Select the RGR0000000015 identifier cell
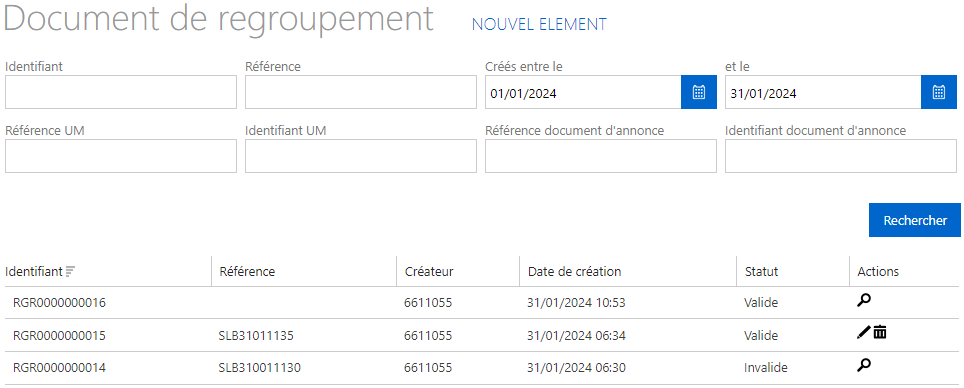 coord(59,336)
